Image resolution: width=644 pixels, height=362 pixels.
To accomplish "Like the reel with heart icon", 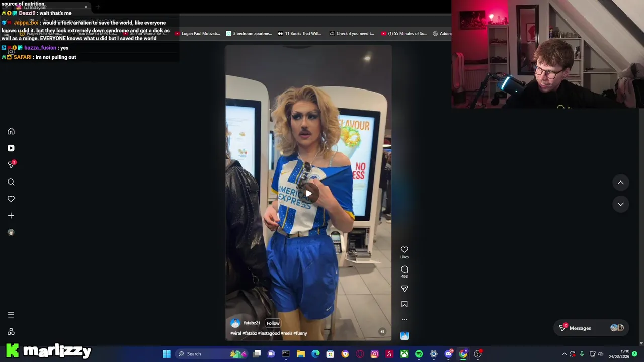I will [405, 250].
